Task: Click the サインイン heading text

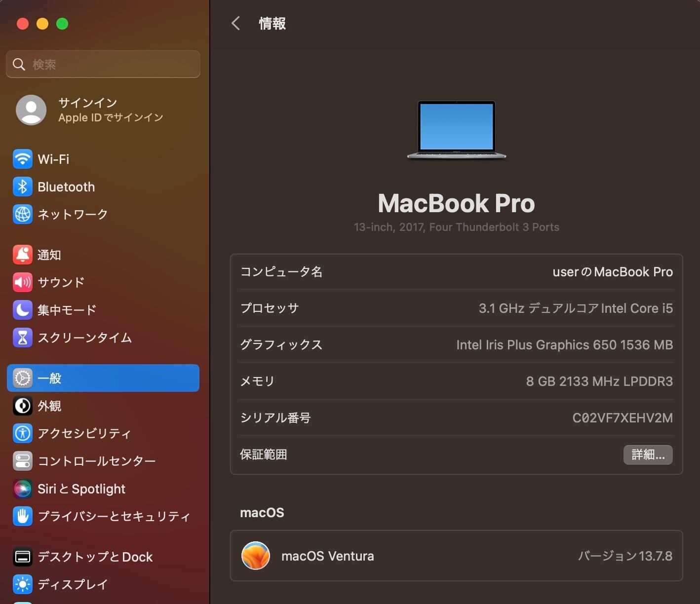Action: pos(88,103)
